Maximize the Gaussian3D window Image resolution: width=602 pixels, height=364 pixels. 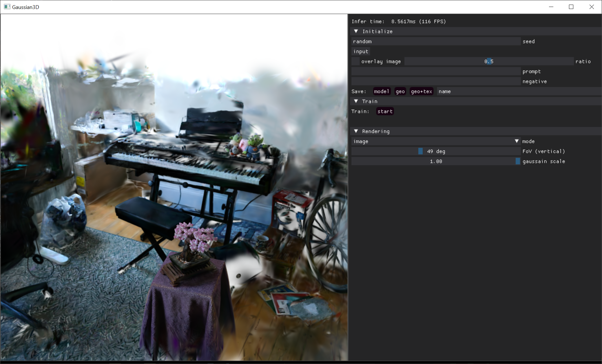571,7
